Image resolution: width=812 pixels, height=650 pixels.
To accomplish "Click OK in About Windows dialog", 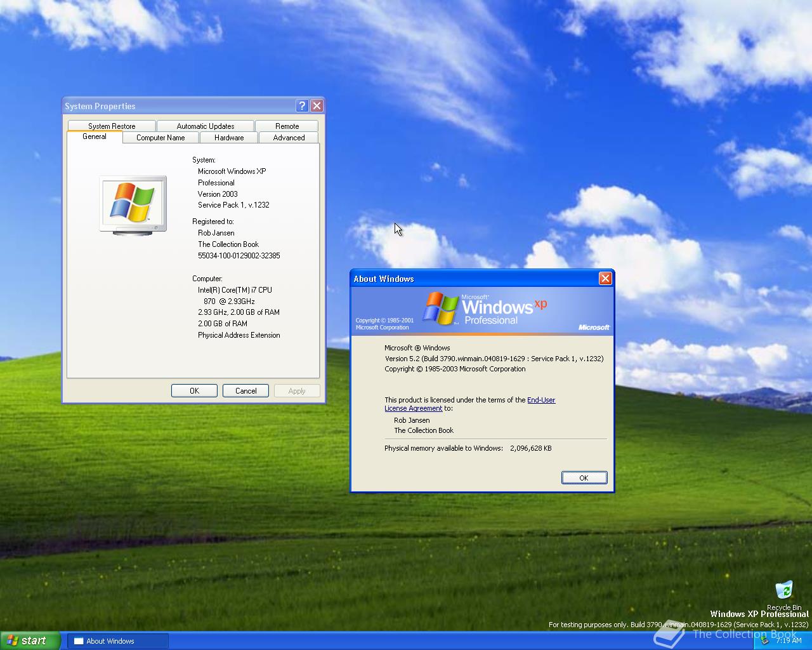I will 584,478.
